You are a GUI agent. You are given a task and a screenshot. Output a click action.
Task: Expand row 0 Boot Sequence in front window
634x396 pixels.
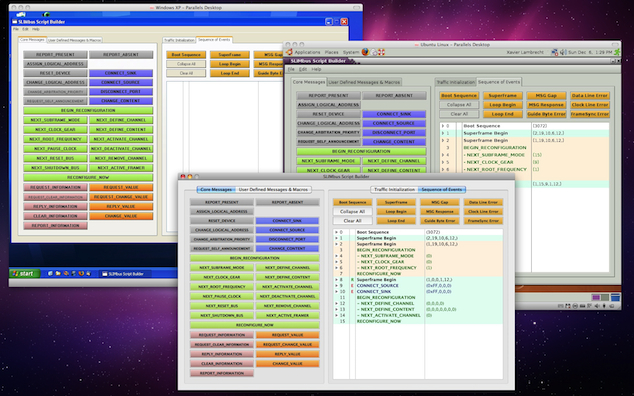click(x=336, y=232)
